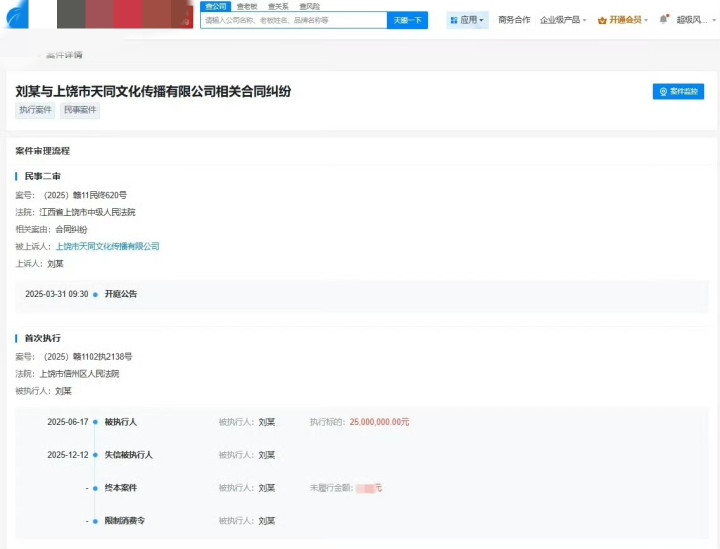Click the 案件详情 breadcrumb text

tap(64, 55)
